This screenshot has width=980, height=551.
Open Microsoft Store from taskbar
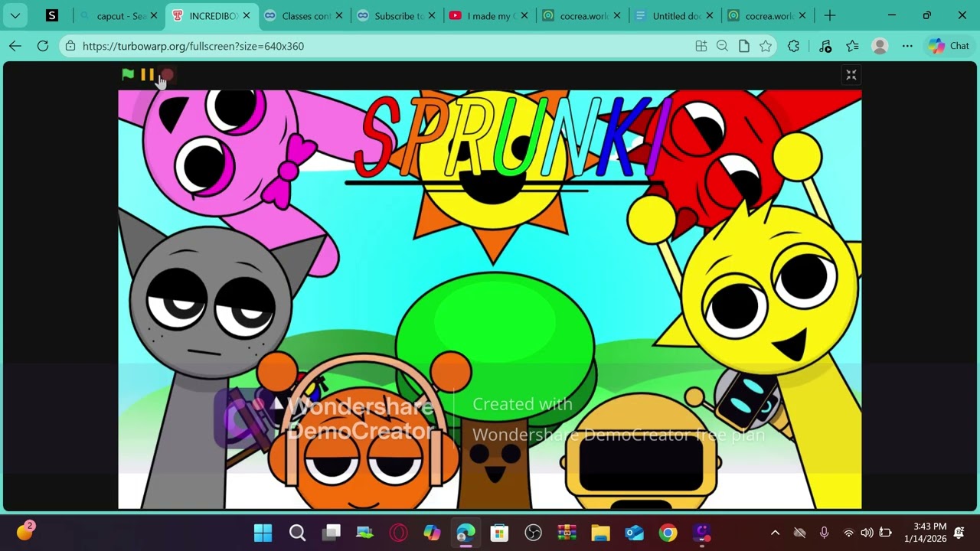[x=499, y=533]
